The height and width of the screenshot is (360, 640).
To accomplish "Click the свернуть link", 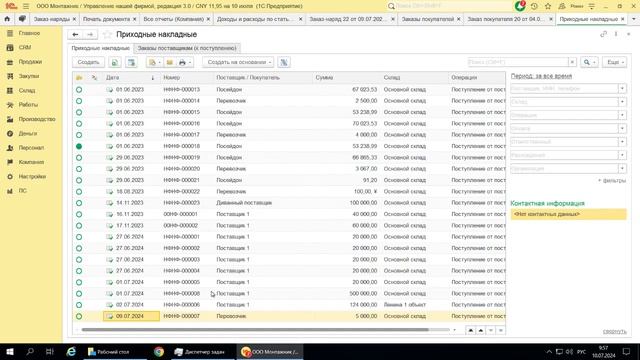I will pos(615,332).
